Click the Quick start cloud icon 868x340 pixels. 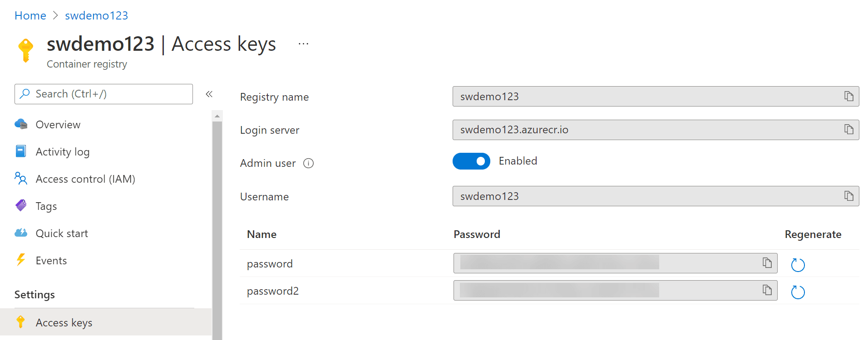(21, 233)
